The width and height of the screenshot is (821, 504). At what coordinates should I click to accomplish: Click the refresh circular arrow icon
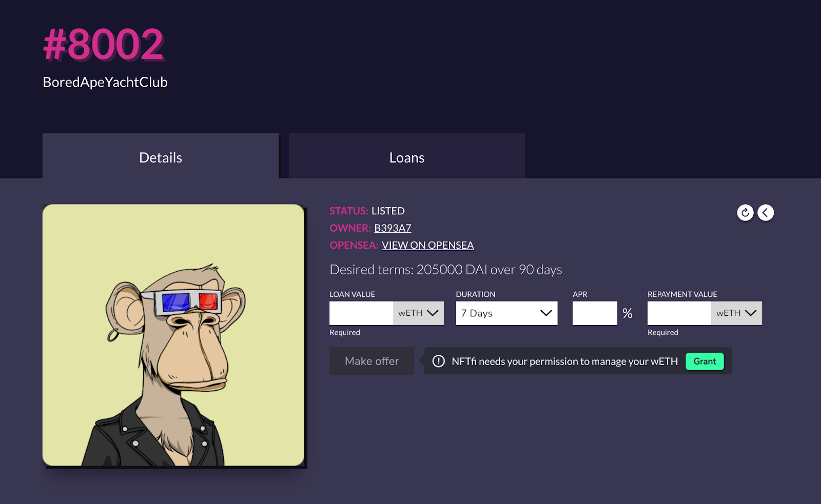tap(745, 212)
